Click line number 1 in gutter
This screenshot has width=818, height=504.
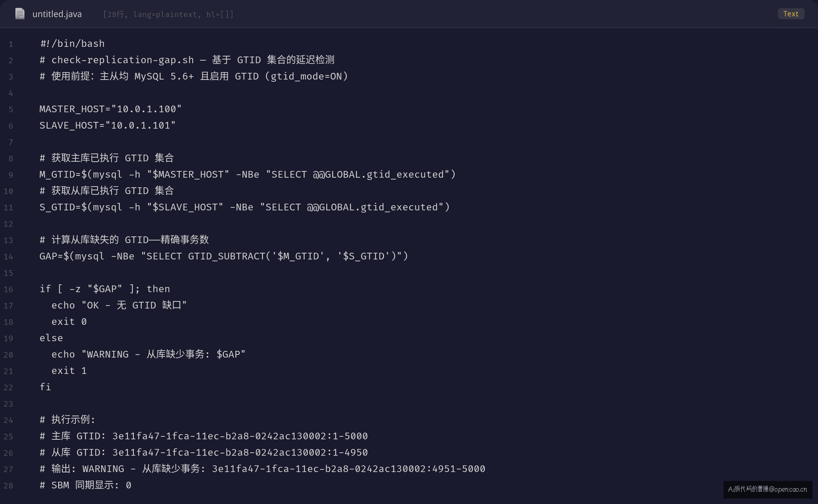point(11,44)
